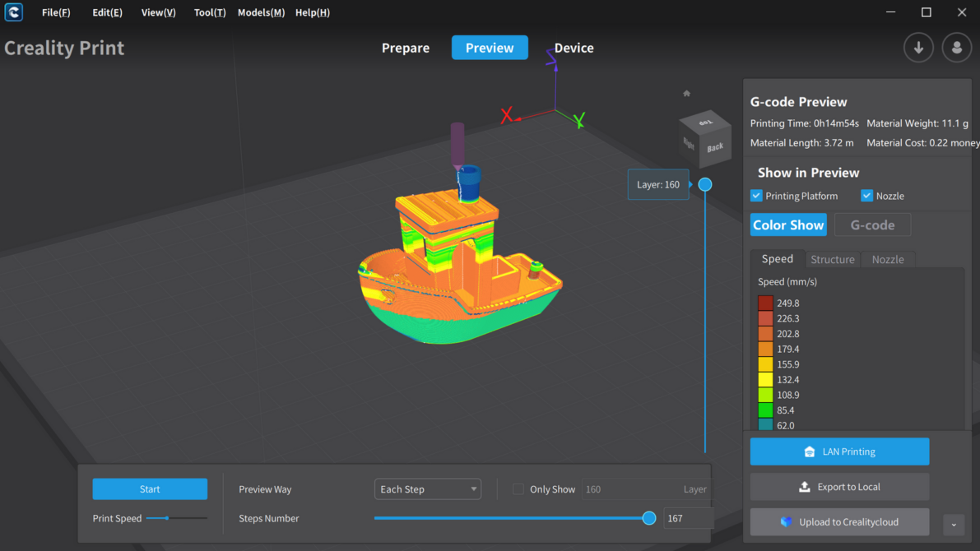Click the Steps Number slider handle
The width and height of the screenshot is (980, 551).
tap(649, 518)
